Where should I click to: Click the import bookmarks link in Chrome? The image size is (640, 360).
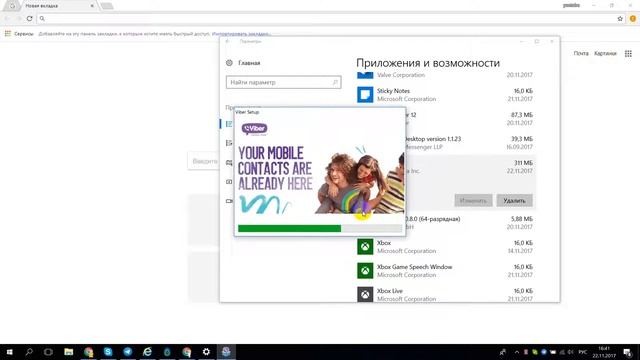tap(241, 33)
